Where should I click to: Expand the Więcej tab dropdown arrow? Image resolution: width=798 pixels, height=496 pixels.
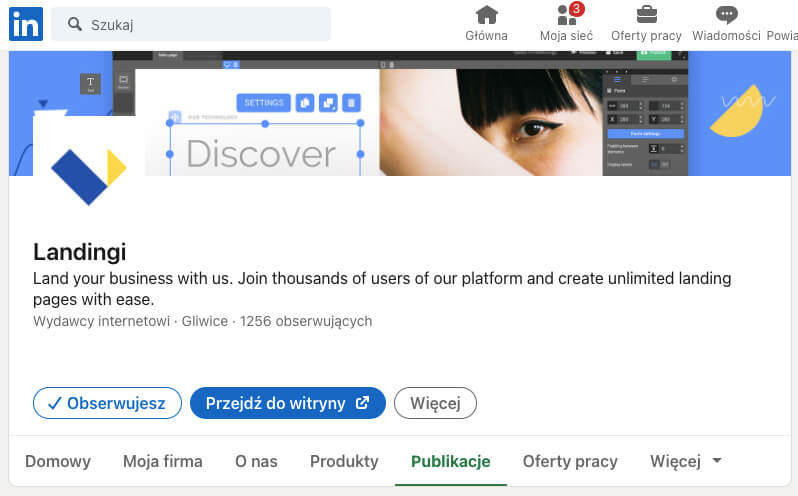[716, 461]
